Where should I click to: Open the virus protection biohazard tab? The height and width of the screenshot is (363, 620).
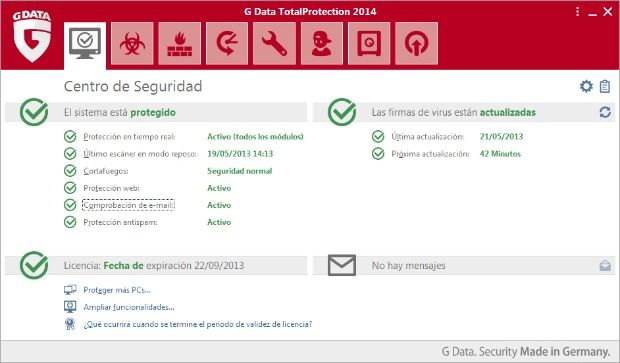click(132, 43)
